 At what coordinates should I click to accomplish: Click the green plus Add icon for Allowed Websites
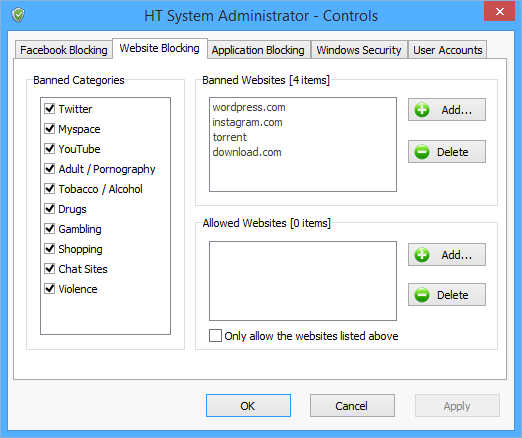point(422,255)
